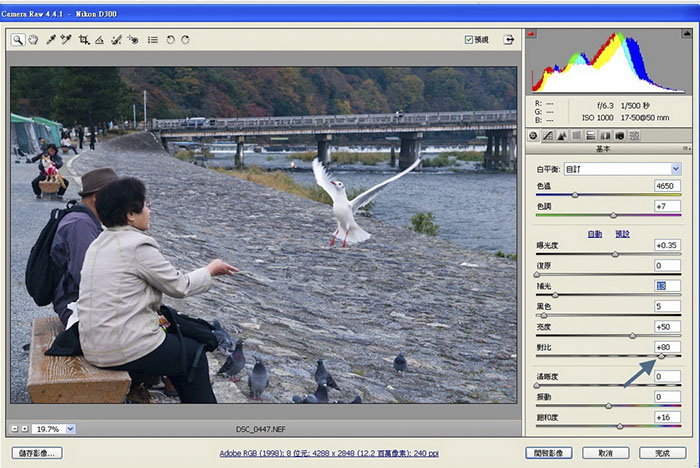
Task: Switch to the Tone Curve tab
Action: pos(547,135)
